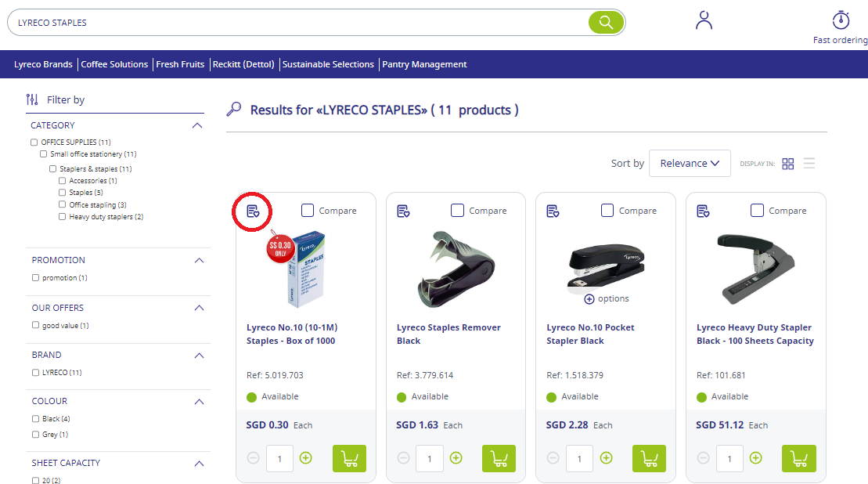Collapse the PROMOTION filter section
This screenshot has width=868, height=484.
click(200, 260)
